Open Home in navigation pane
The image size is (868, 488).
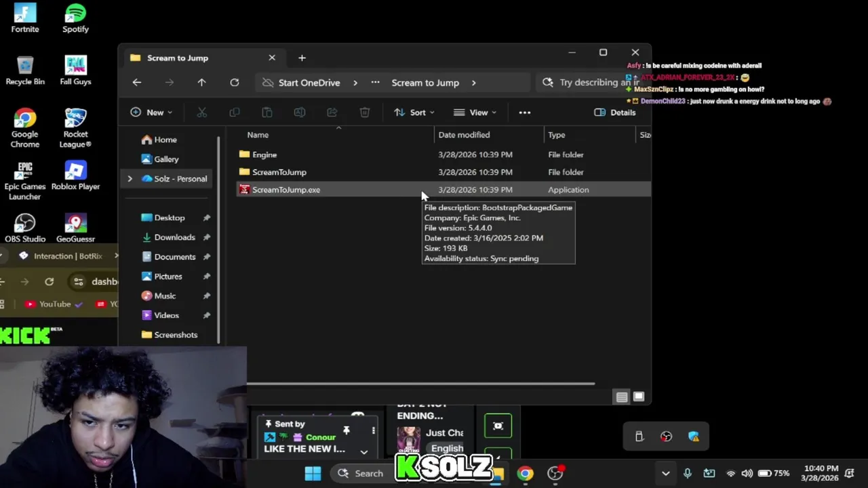[x=165, y=140]
